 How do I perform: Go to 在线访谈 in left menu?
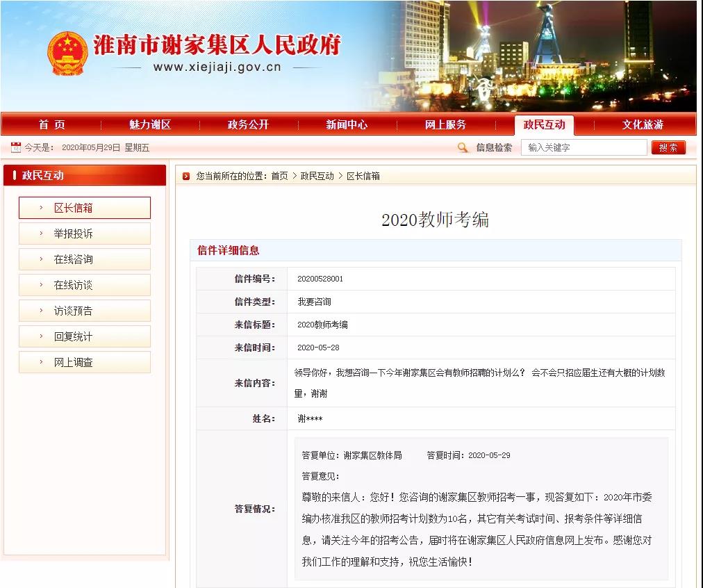pos(84,285)
